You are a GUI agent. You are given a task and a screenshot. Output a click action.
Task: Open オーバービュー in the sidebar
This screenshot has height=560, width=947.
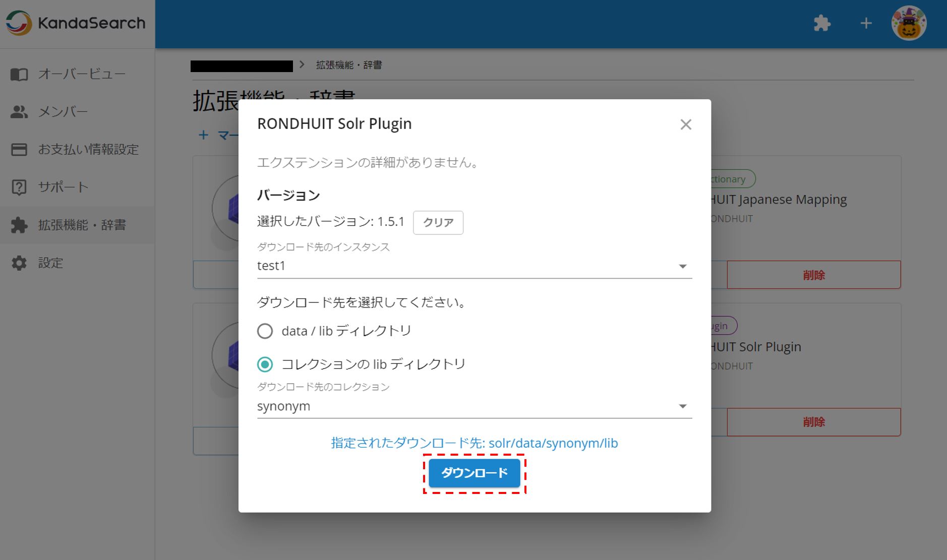coord(77,74)
